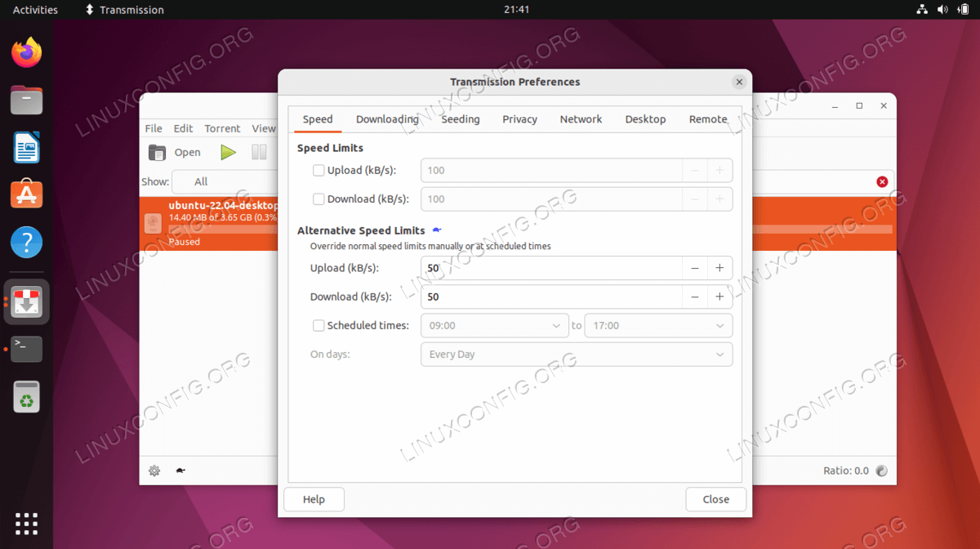Image resolution: width=980 pixels, height=549 pixels.
Task: Open the clock showing 21:41
Action: 517,10
